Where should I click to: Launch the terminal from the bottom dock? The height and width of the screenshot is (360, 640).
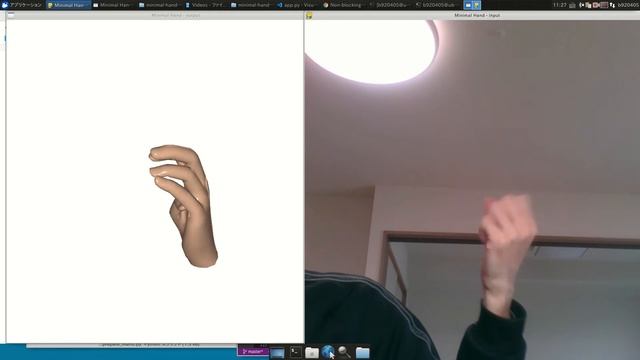296,352
